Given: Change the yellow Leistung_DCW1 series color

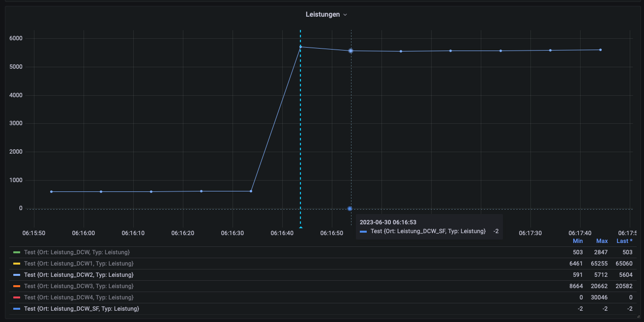Looking at the screenshot, I should (17, 264).
